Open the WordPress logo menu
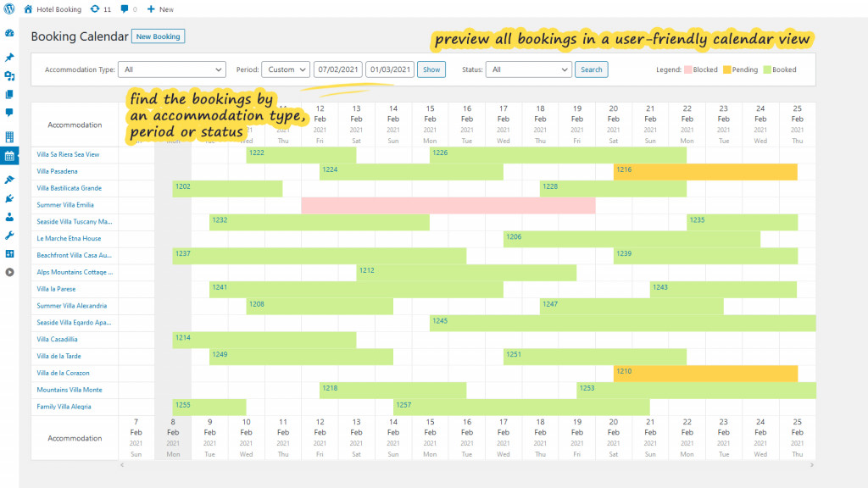 click(9, 8)
